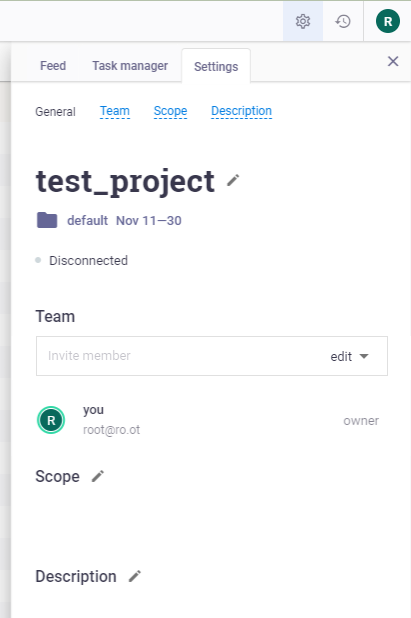Click the owner's R avatar in the Team list
The height and width of the screenshot is (618, 411).
coord(51,420)
